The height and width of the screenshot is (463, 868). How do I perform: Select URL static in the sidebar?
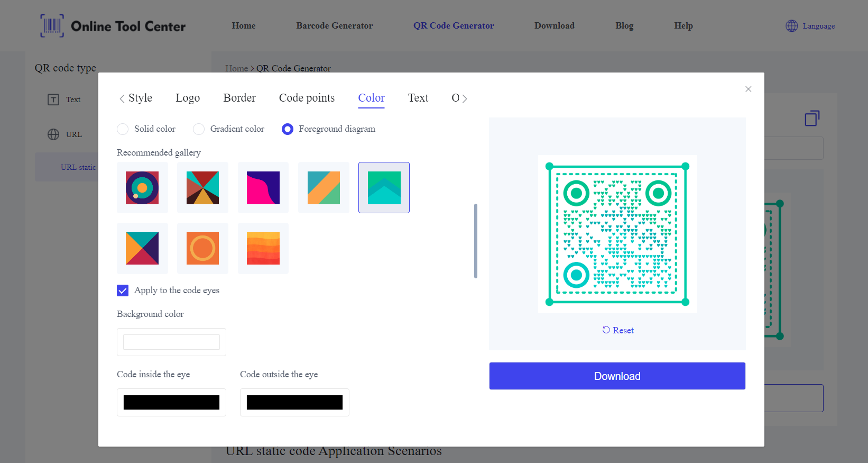[78, 167]
